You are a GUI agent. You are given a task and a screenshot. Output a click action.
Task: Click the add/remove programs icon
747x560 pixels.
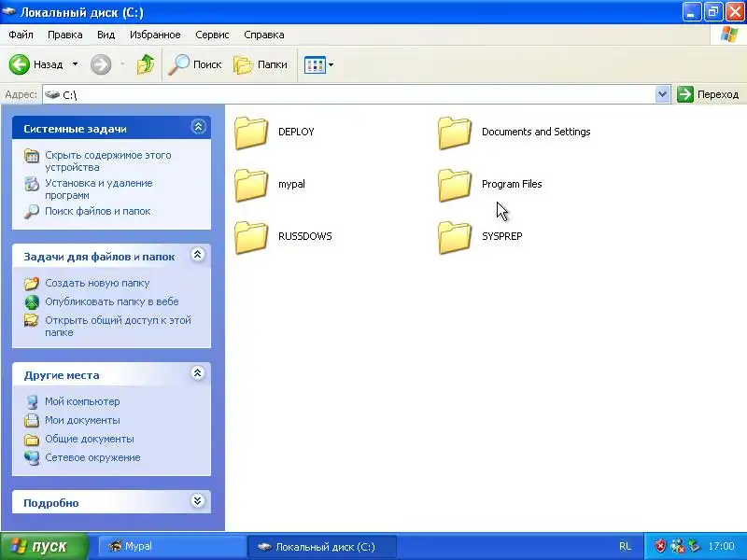click(x=32, y=184)
